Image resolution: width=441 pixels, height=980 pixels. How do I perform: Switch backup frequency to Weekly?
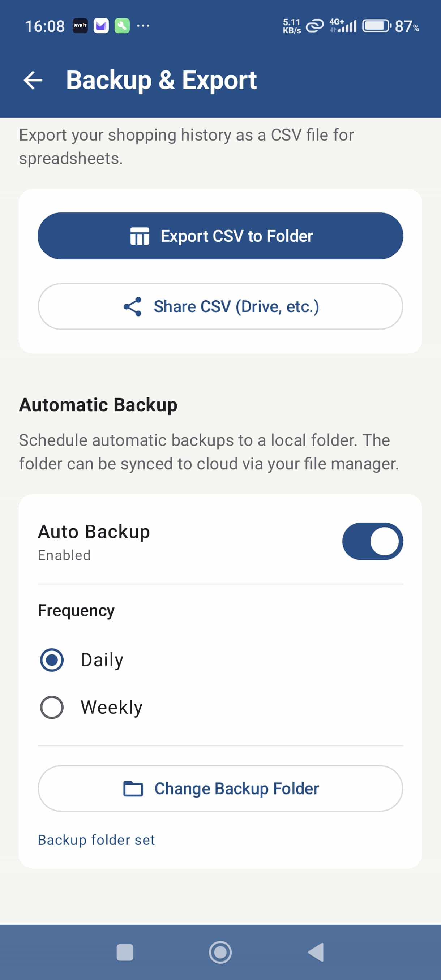(52, 707)
